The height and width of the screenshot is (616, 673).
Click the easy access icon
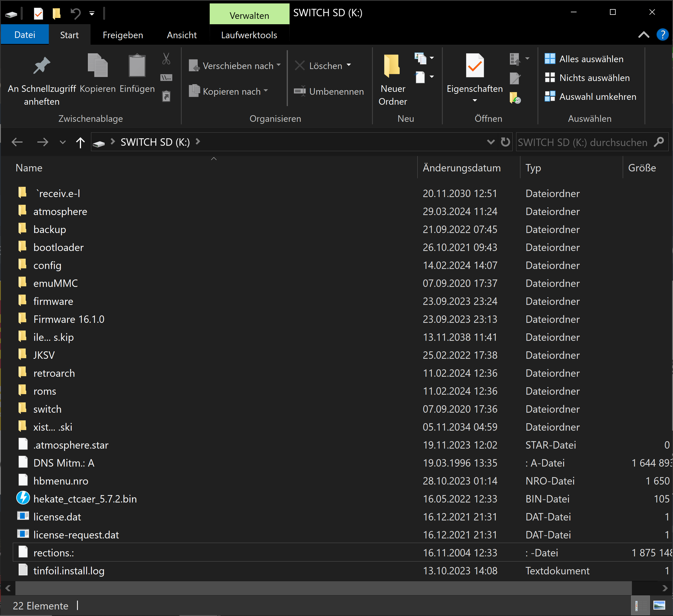[x=421, y=77]
